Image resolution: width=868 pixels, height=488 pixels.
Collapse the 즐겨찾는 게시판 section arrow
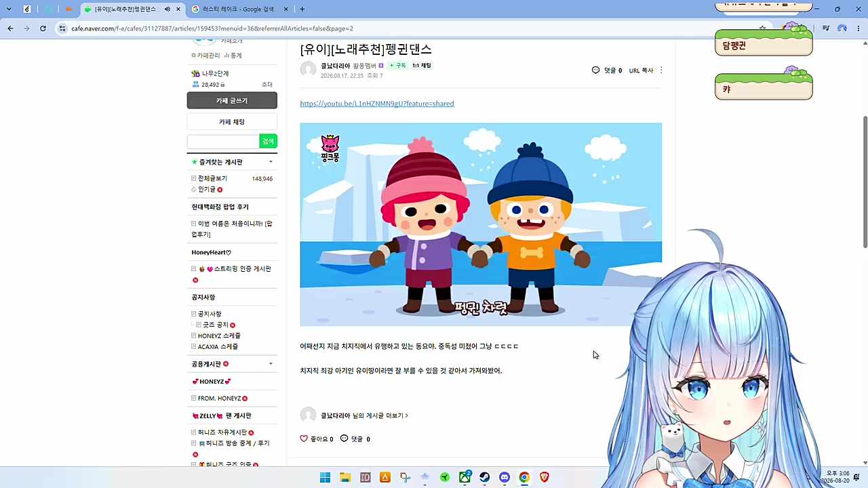click(x=271, y=162)
